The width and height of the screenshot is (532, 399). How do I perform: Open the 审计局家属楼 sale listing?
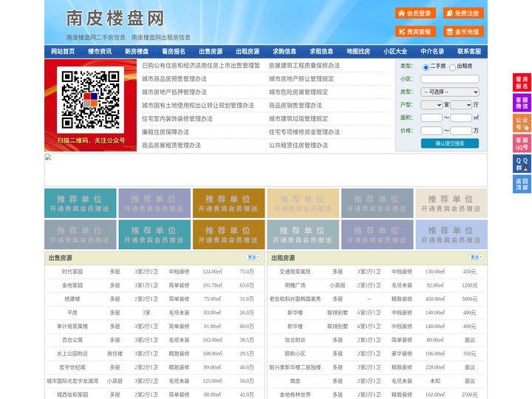[x=72, y=327]
